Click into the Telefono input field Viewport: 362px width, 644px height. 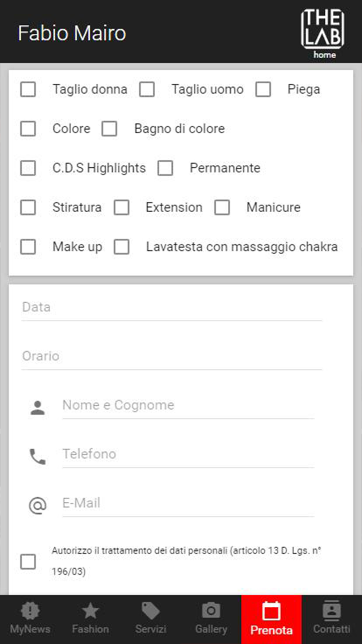click(x=188, y=454)
